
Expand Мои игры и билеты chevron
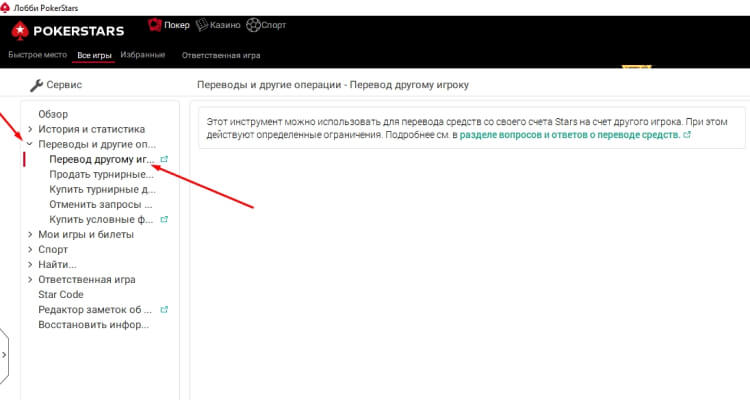pos(30,234)
